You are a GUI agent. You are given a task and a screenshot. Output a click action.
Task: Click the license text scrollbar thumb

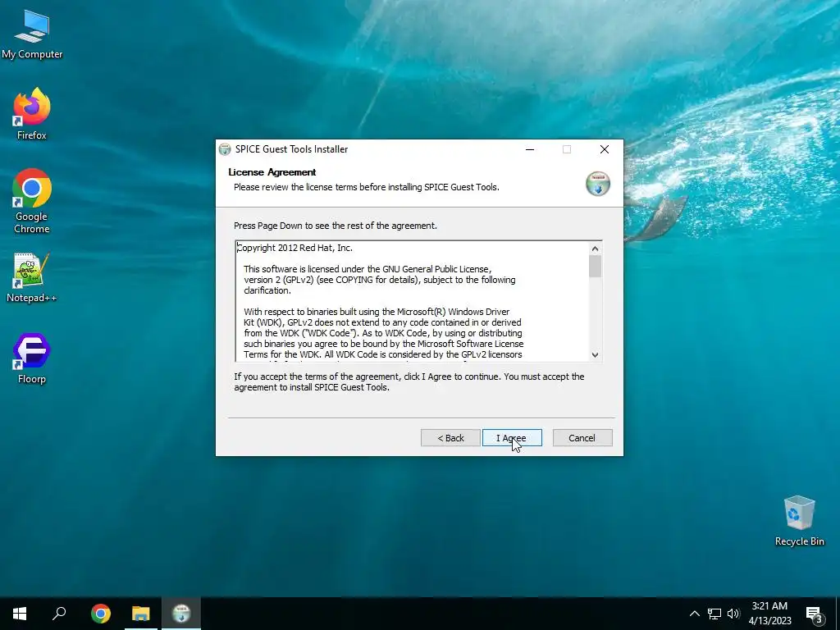coord(595,267)
